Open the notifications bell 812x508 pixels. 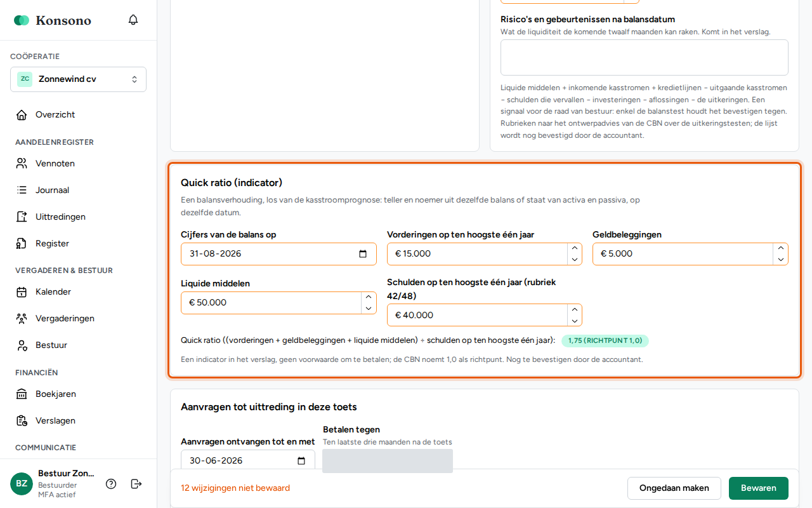133,20
